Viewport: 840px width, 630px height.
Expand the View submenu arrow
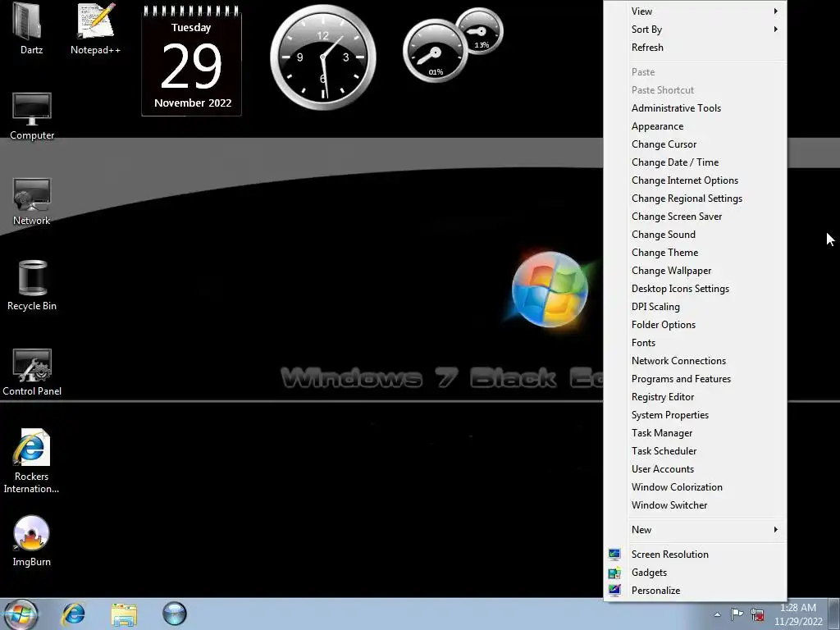pos(775,11)
